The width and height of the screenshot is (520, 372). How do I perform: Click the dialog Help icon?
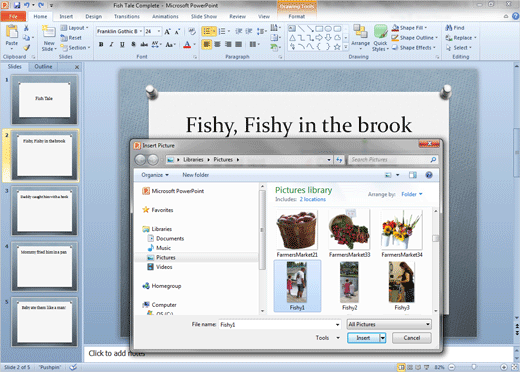(x=429, y=175)
